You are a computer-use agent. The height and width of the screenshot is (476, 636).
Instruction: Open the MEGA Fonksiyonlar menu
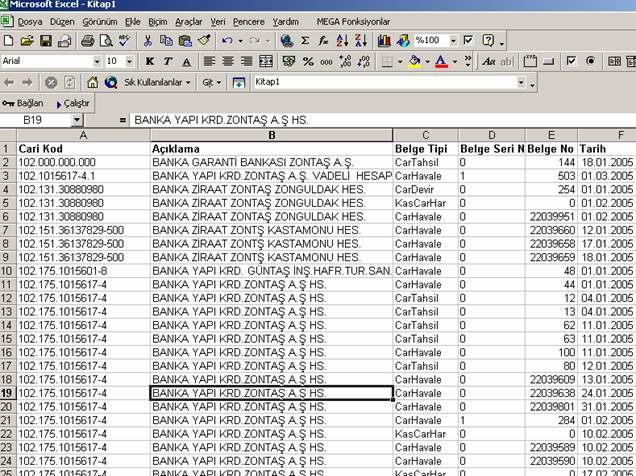(353, 22)
